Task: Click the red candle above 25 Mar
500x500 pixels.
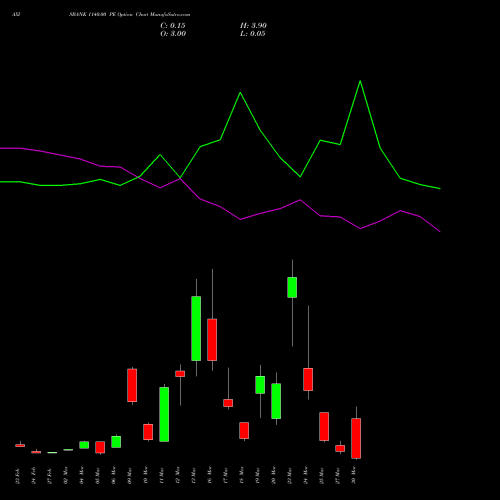Action: tap(324, 426)
